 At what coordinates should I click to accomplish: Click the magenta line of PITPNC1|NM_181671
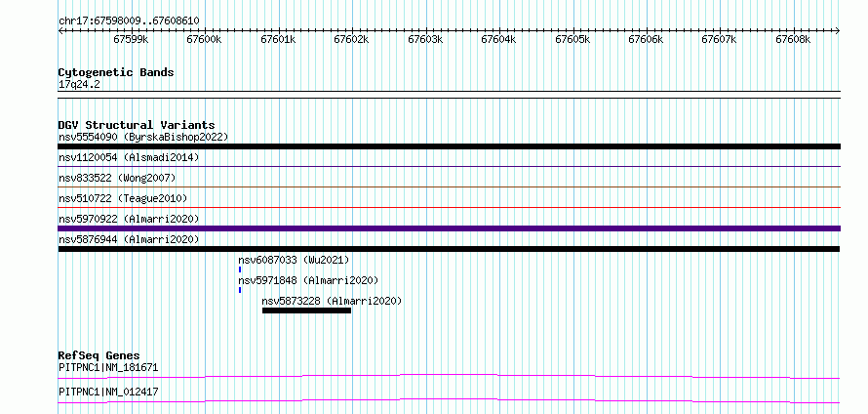point(449,376)
